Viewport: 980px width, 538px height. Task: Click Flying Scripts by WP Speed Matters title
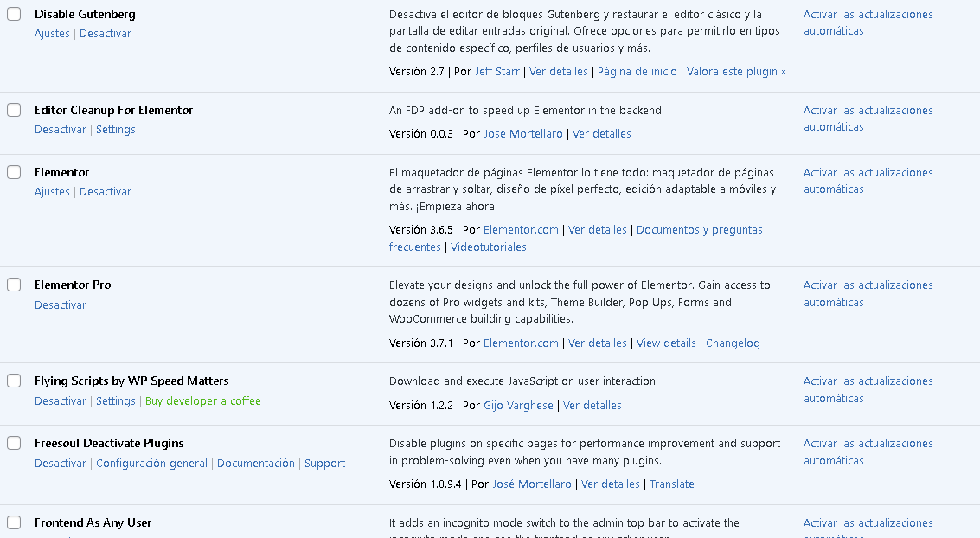tap(131, 381)
